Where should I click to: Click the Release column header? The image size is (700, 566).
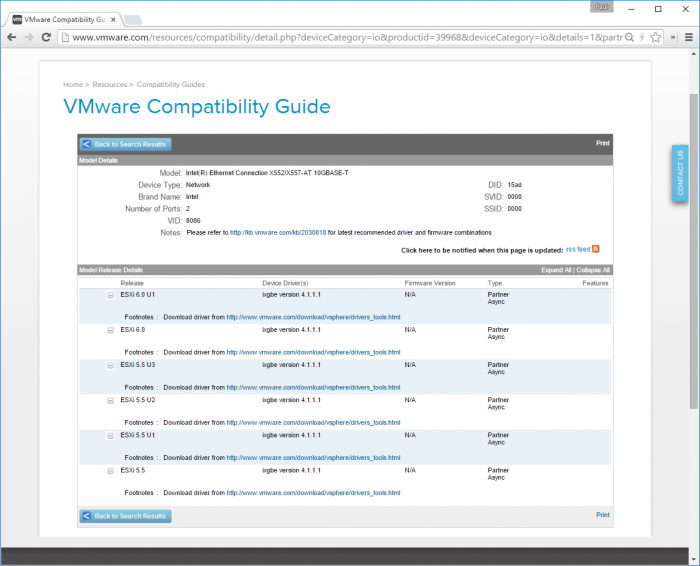click(132, 283)
